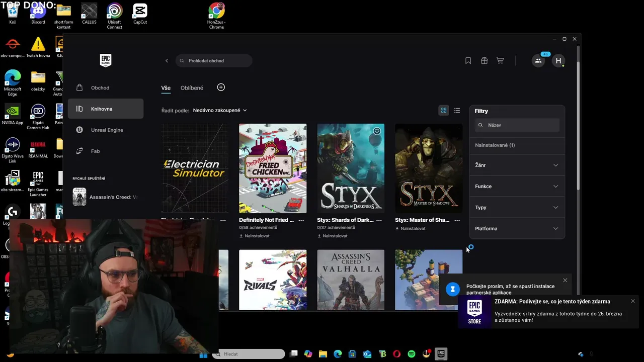Open CALLUS desktop shortcut
644x362 pixels.
(x=89, y=14)
